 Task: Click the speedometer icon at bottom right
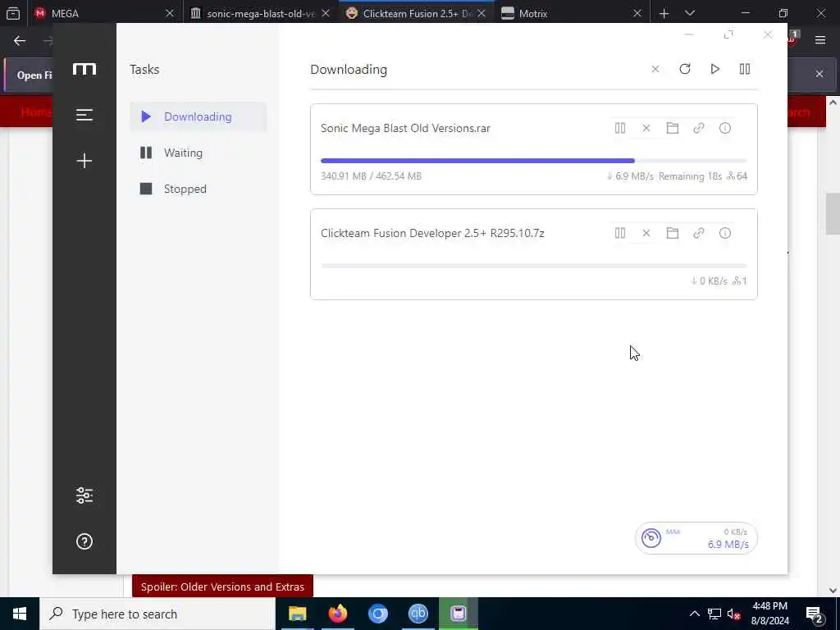(651, 538)
